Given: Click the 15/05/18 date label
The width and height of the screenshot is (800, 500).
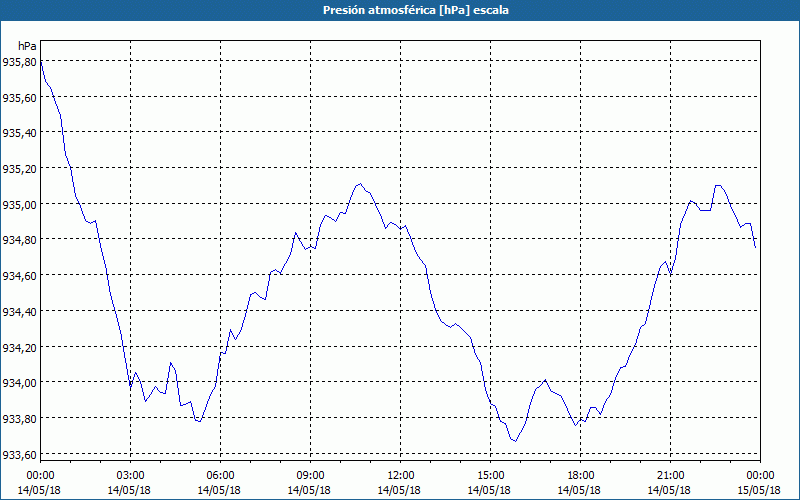Looking at the screenshot, I should point(760,490).
